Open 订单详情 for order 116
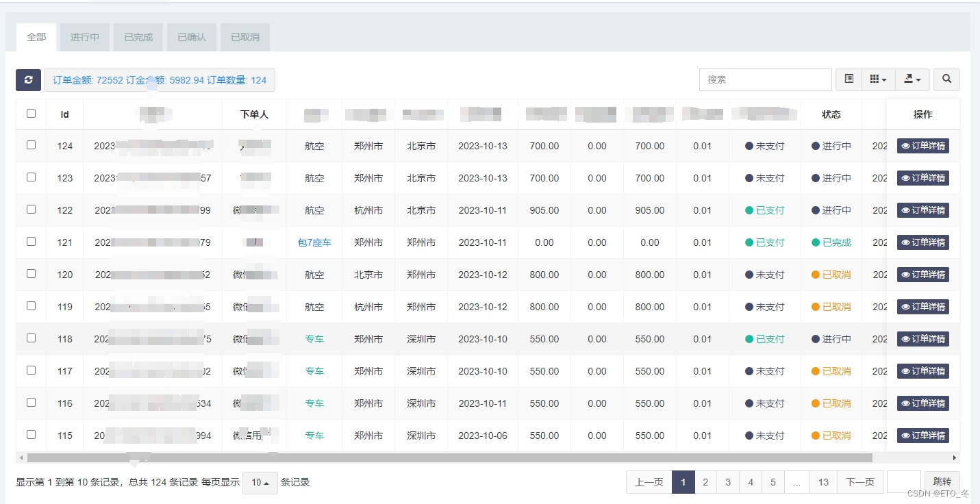Screen dimensions: 980x504 click(923, 403)
